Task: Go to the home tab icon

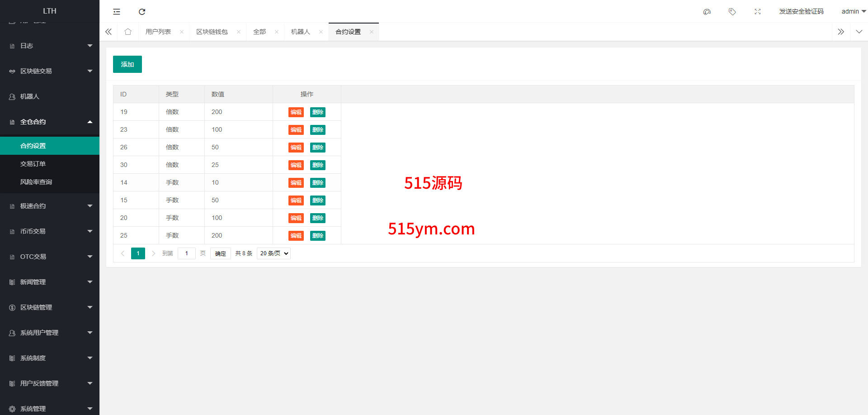Action: point(128,32)
